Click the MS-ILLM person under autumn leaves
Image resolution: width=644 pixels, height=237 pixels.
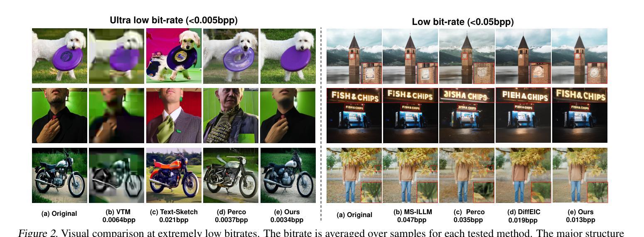410,176
